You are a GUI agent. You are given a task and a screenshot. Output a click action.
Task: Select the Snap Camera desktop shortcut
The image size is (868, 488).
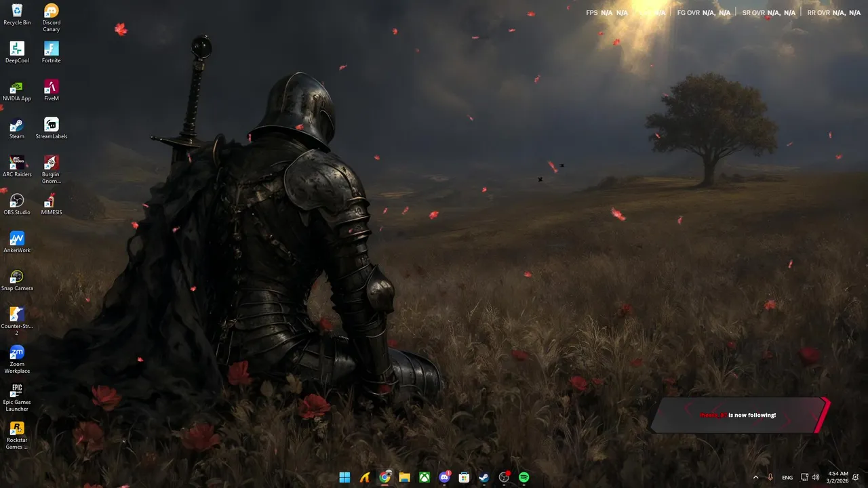tap(17, 280)
